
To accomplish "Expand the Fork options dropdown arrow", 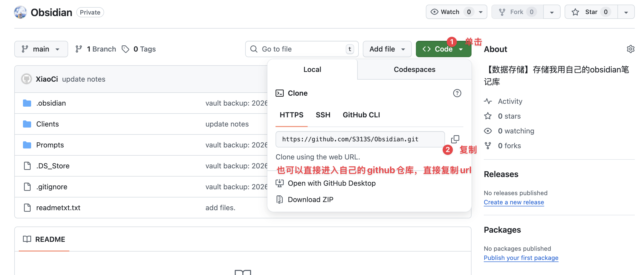I will [552, 12].
